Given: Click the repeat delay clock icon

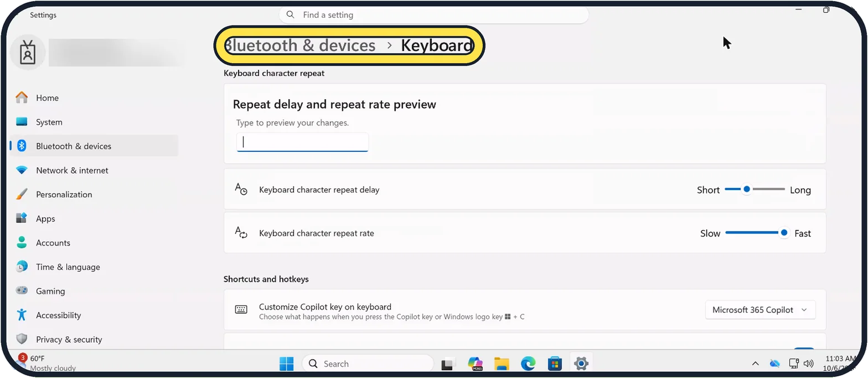Looking at the screenshot, I should coord(241,190).
